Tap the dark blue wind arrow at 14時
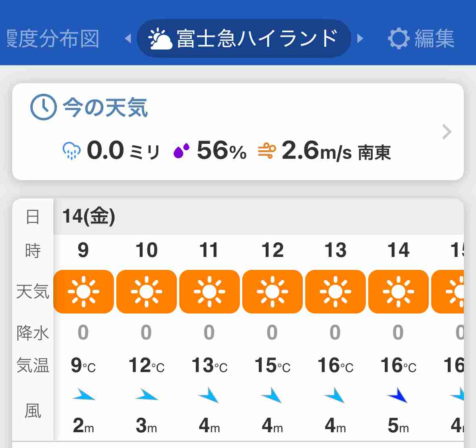Viewport: 476px width, 448px height. 398,395
